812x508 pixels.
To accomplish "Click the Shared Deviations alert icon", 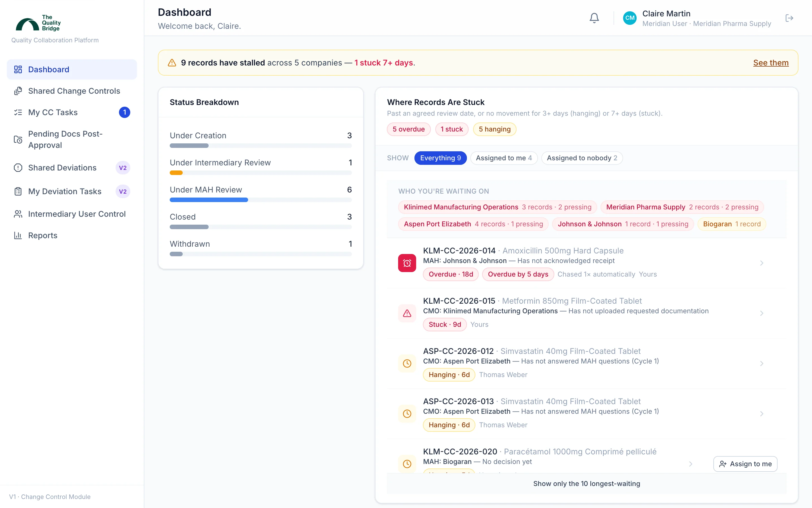I will (x=18, y=168).
